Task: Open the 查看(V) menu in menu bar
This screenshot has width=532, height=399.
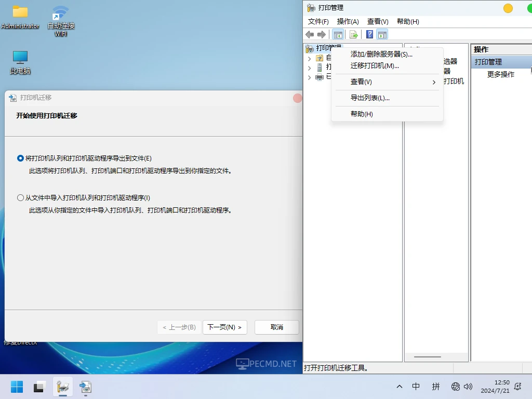Action: pyautogui.click(x=378, y=22)
